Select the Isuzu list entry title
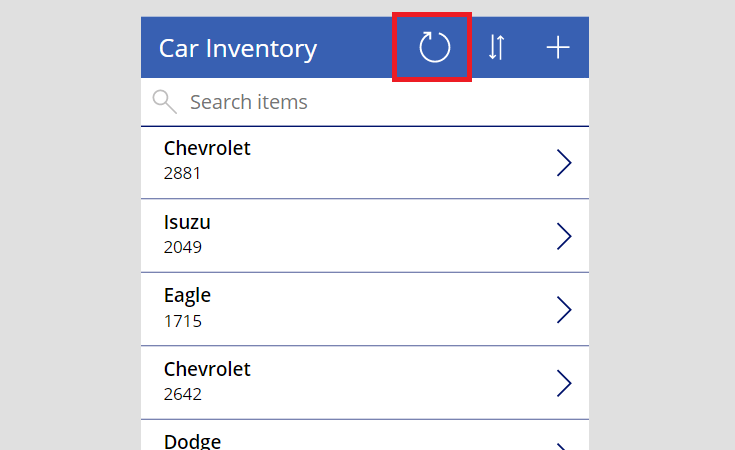Viewport: 735px width, 450px height. coord(187,222)
